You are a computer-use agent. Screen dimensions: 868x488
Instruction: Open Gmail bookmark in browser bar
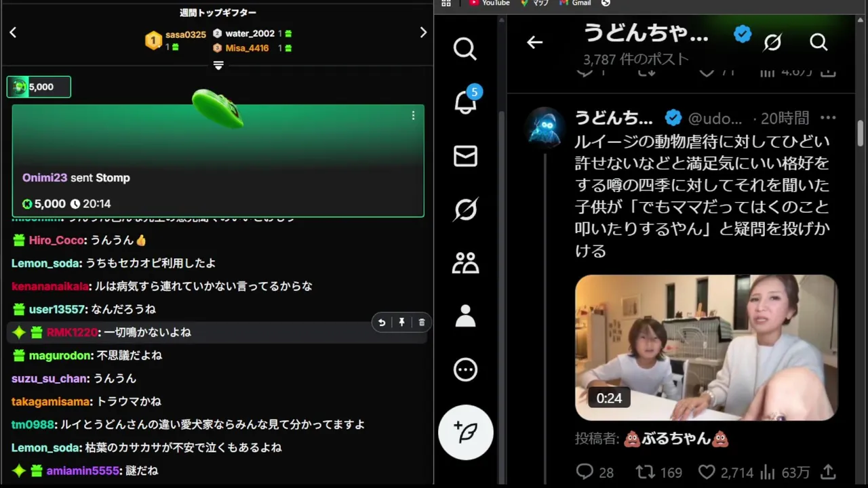575,3
